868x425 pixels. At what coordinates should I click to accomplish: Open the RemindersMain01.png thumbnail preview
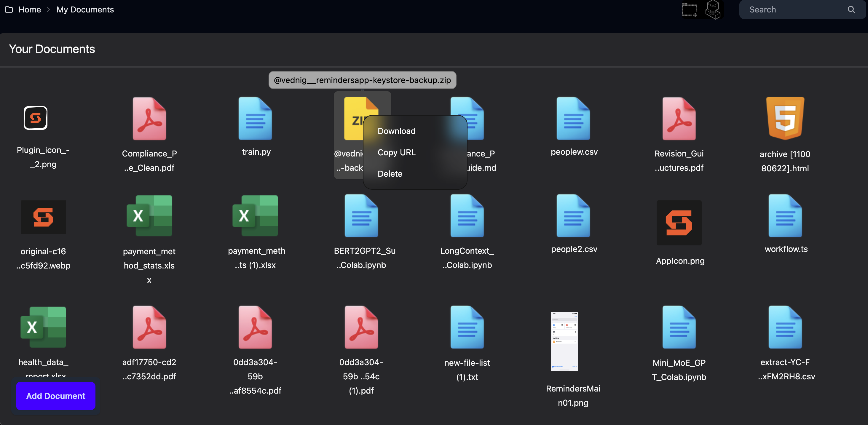click(x=564, y=341)
